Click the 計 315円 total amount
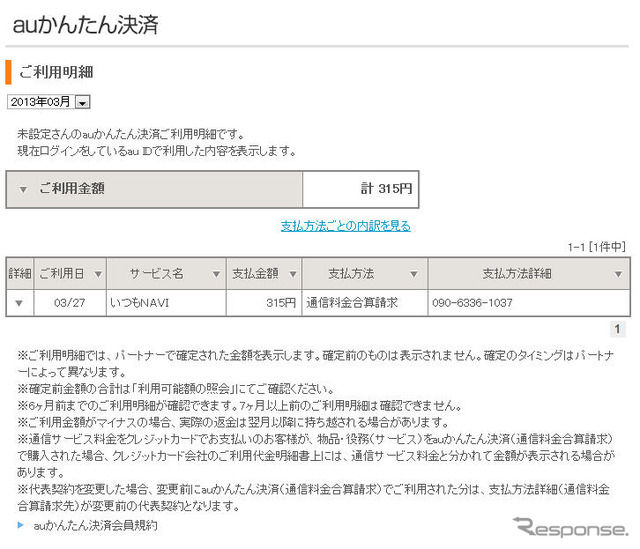The height and width of the screenshot is (549, 640). click(386, 189)
